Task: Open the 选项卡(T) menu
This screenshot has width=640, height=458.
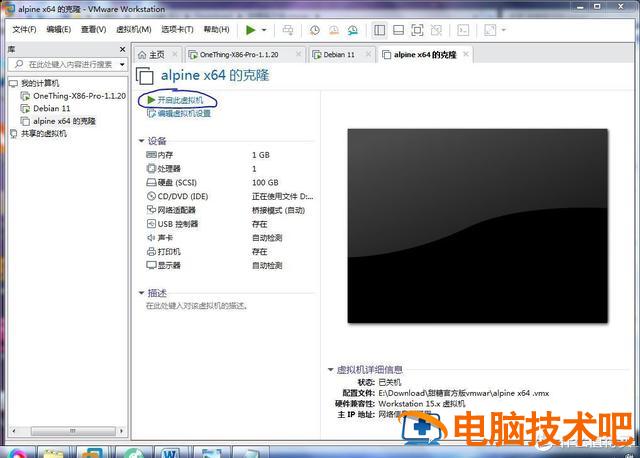Action: tap(177, 29)
